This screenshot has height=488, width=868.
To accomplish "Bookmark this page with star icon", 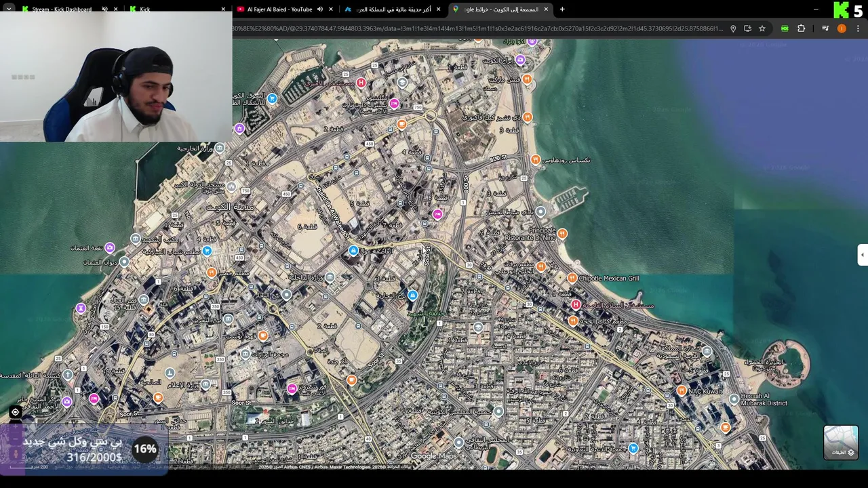I will coord(762,28).
